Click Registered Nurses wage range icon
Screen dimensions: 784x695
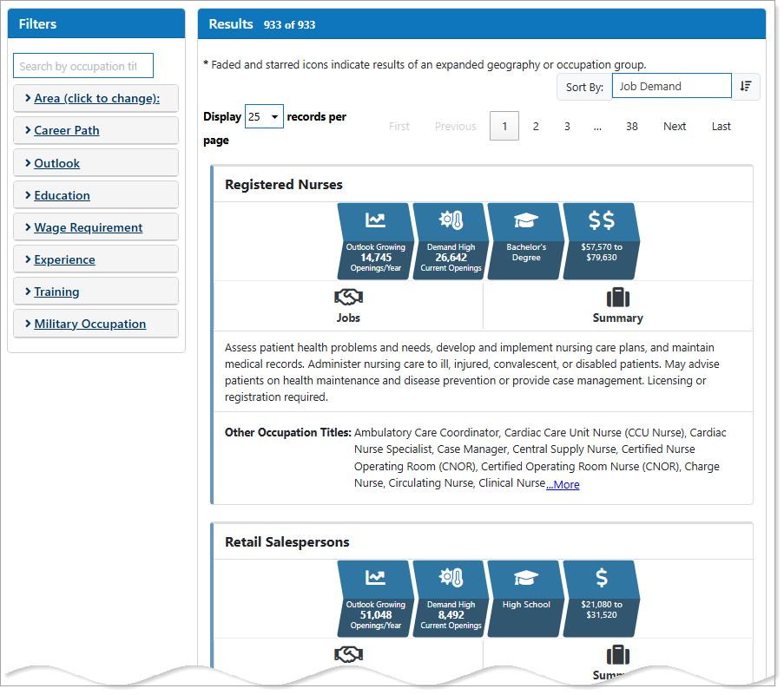[x=602, y=241]
